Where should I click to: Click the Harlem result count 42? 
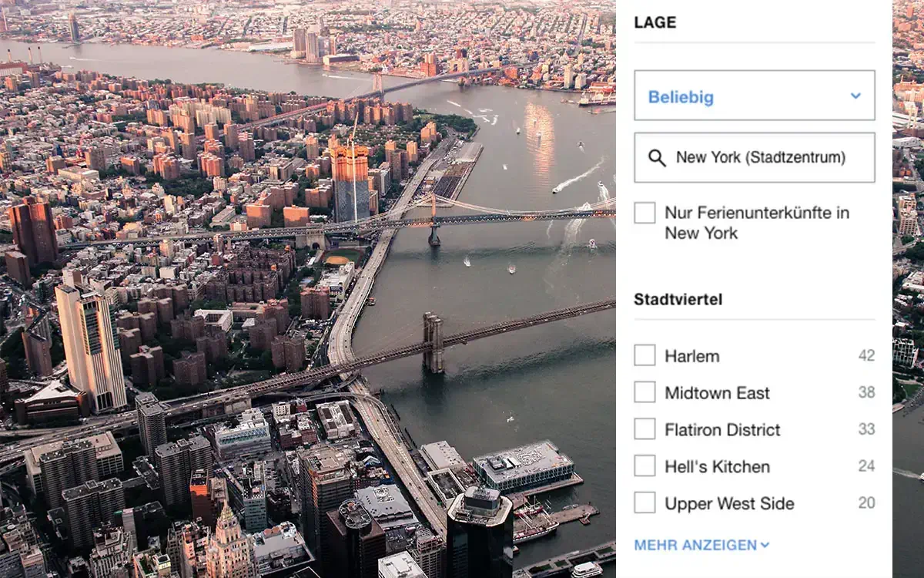pos(867,355)
